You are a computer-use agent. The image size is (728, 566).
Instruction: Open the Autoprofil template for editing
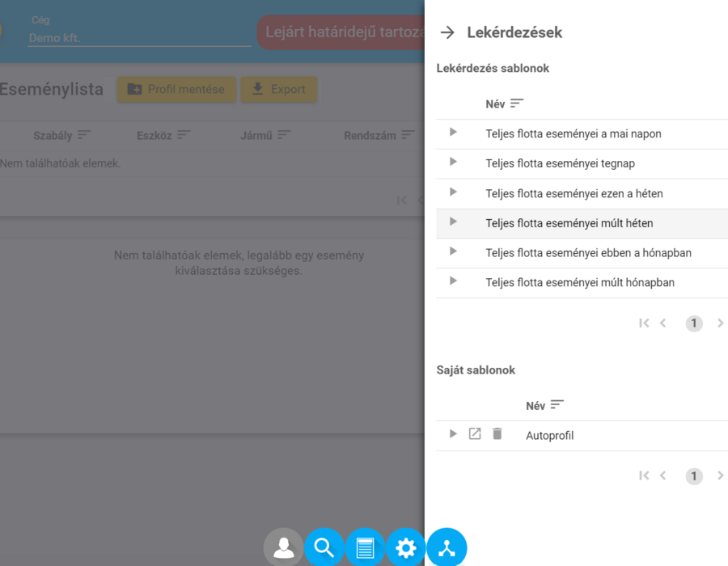[475, 433]
